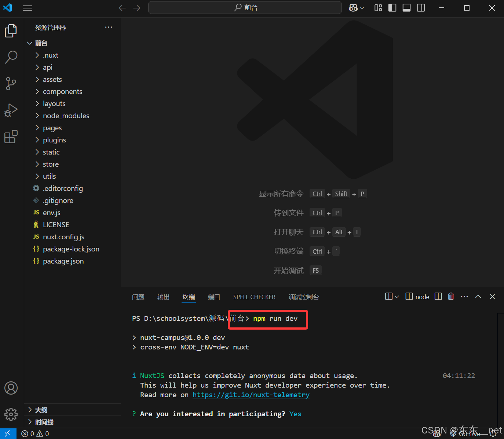Expand the api folder

(73, 67)
